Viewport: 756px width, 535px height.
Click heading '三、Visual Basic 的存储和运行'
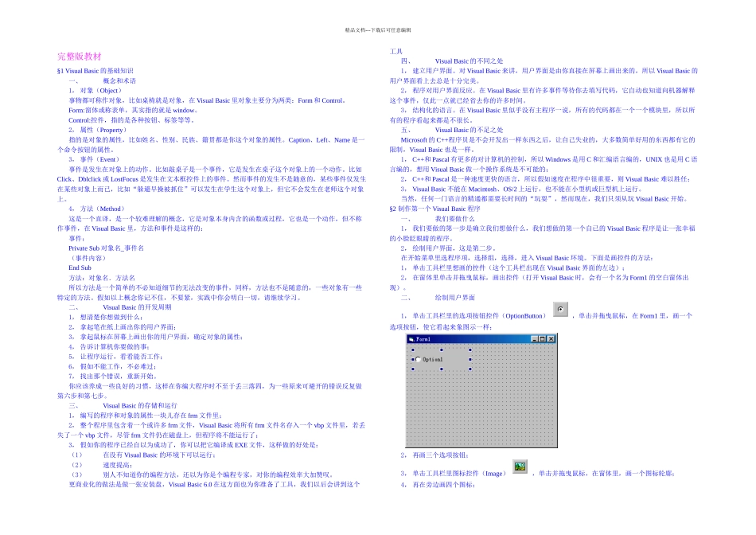pos(123,406)
